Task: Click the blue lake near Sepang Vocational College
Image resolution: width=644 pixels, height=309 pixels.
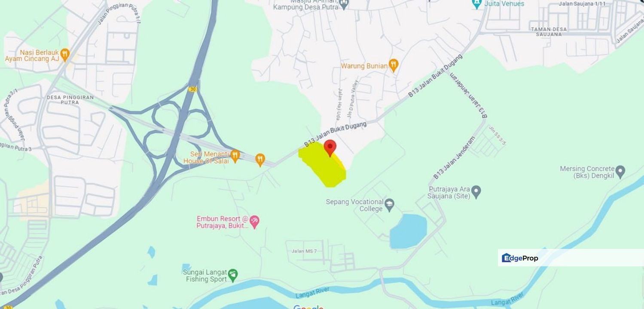Action: (x=409, y=230)
